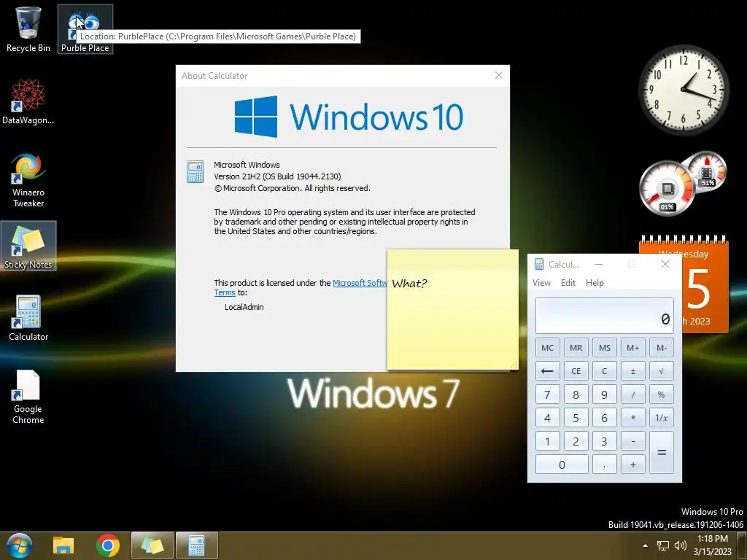Click the 2 digit button

[576, 441]
